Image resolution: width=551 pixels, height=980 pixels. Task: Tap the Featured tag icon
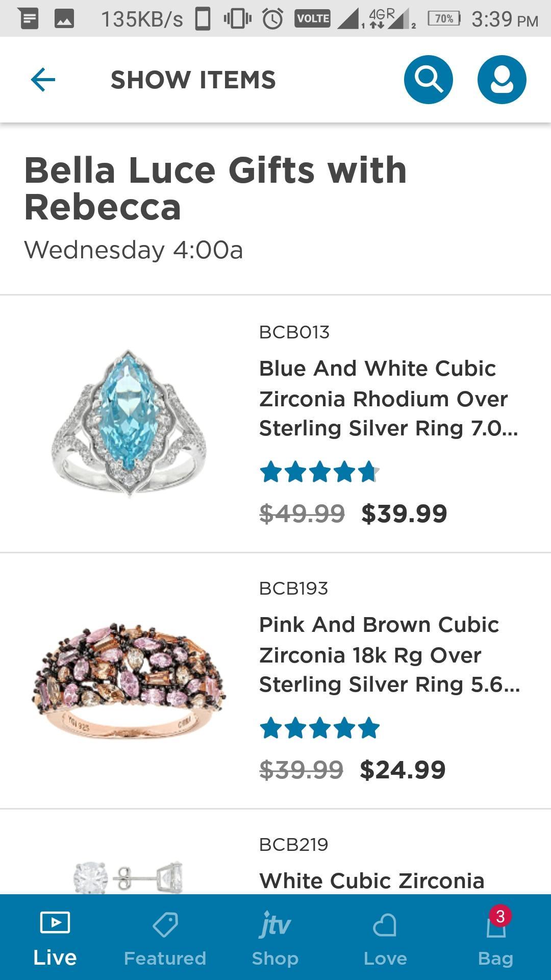click(x=165, y=924)
